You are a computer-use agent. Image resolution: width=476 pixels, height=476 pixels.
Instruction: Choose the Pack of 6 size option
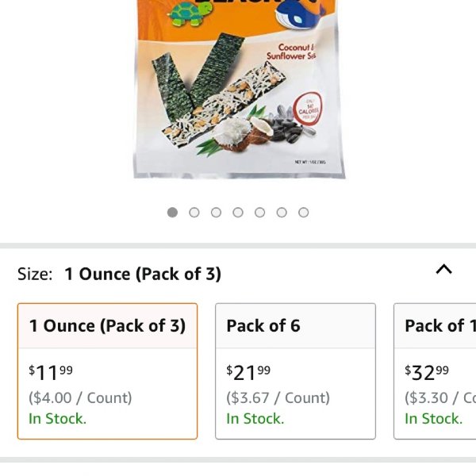tap(295, 371)
